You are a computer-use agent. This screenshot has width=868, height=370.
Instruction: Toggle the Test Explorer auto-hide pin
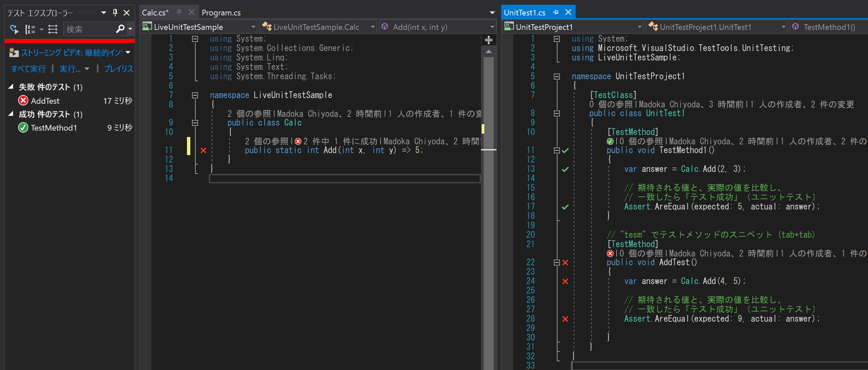(115, 13)
